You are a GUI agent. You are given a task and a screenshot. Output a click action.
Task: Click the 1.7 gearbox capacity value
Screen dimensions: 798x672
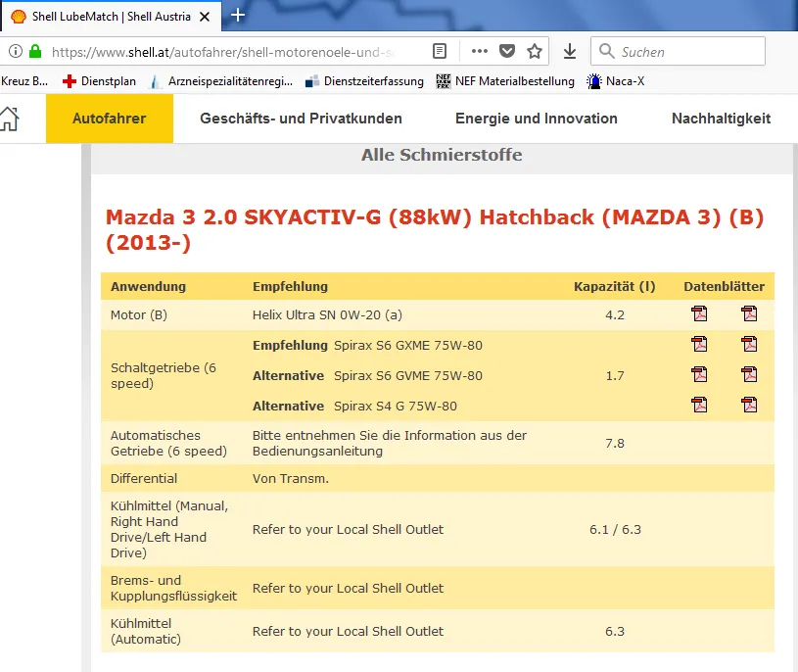[615, 376]
